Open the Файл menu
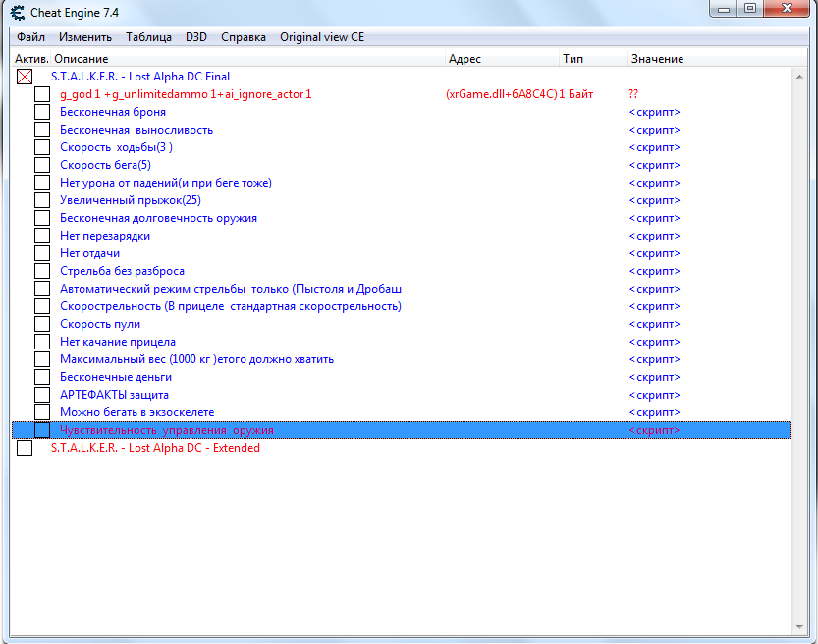 30,37
